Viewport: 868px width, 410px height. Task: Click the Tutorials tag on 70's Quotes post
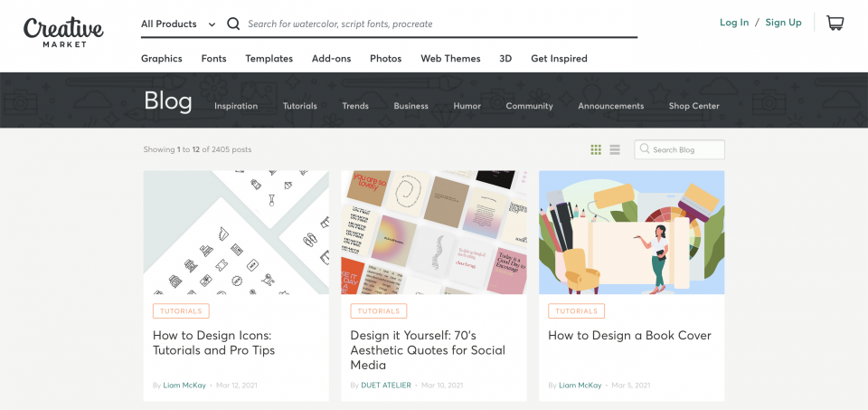click(379, 310)
